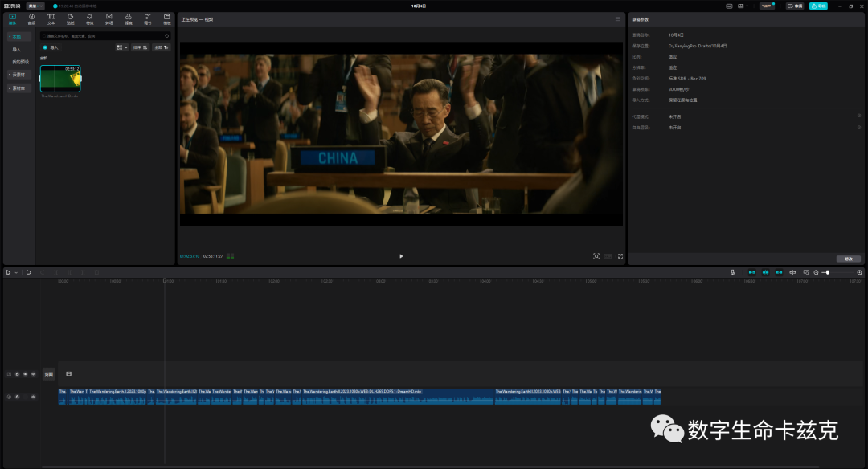Click the VIP badge icon
This screenshot has width=868, height=469.
coord(767,6)
